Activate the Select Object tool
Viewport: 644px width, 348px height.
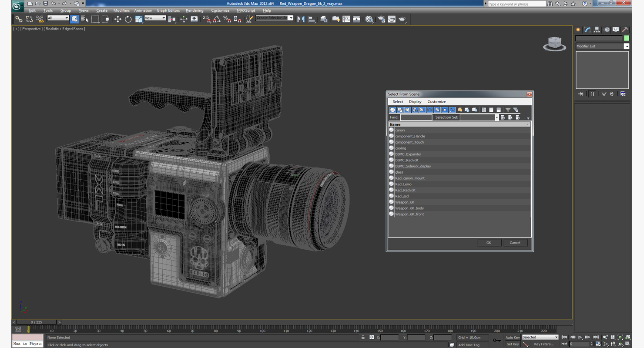point(74,19)
